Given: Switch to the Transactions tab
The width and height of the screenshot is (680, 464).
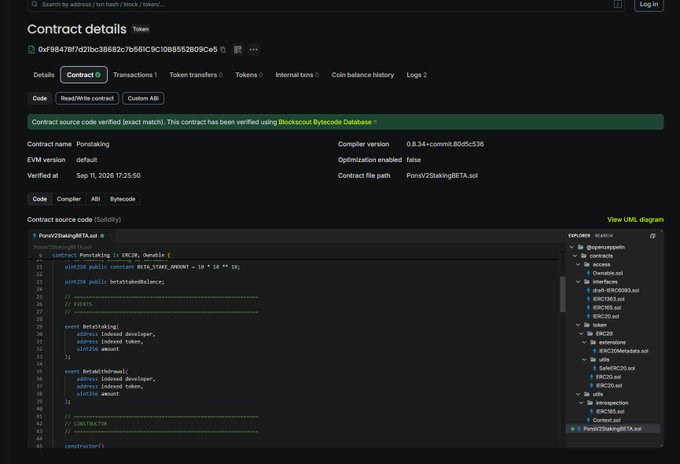Looking at the screenshot, I should 135,75.
